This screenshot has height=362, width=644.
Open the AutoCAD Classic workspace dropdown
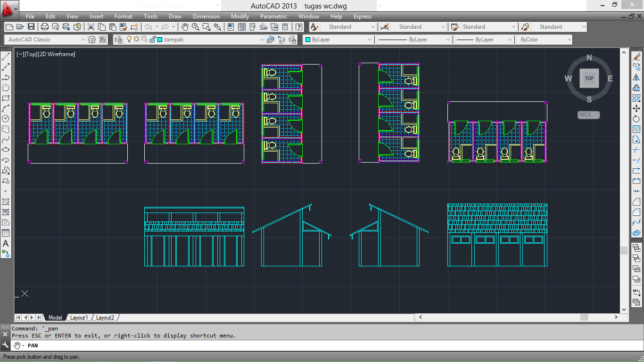click(83, 40)
